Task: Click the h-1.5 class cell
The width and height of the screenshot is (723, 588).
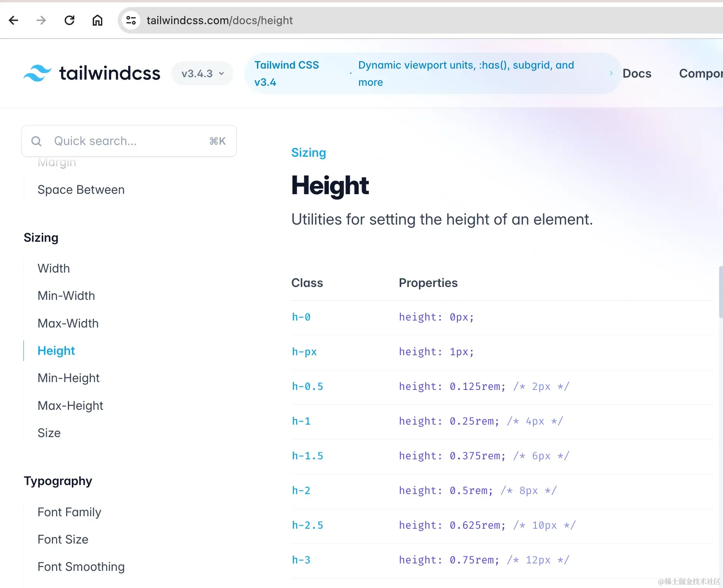Action: point(308,456)
